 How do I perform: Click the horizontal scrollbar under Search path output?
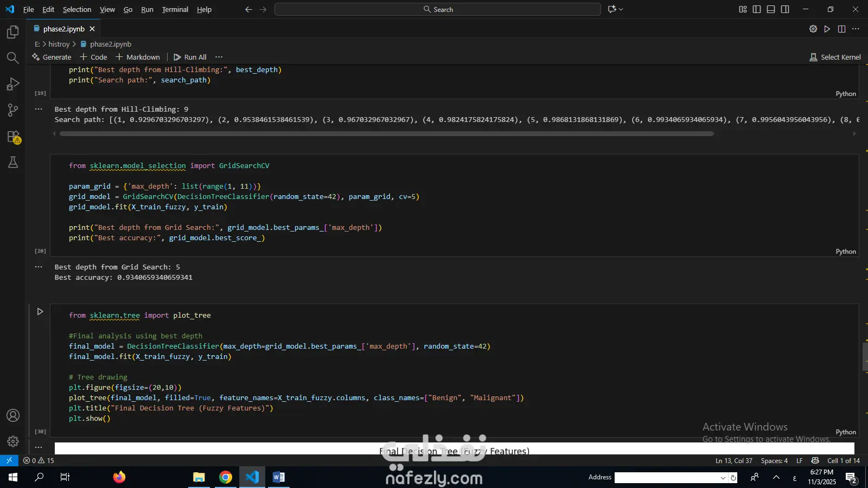386,134
